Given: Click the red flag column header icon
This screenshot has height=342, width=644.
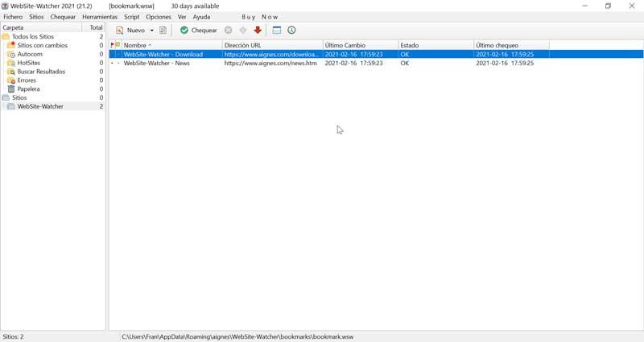Looking at the screenshot, I should coord(112,45).
